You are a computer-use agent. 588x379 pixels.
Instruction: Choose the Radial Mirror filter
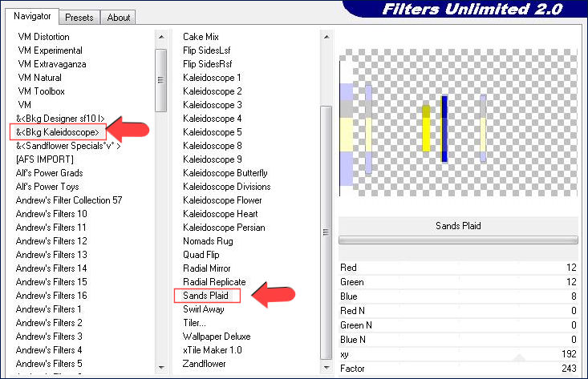click(x=206, y=268)
